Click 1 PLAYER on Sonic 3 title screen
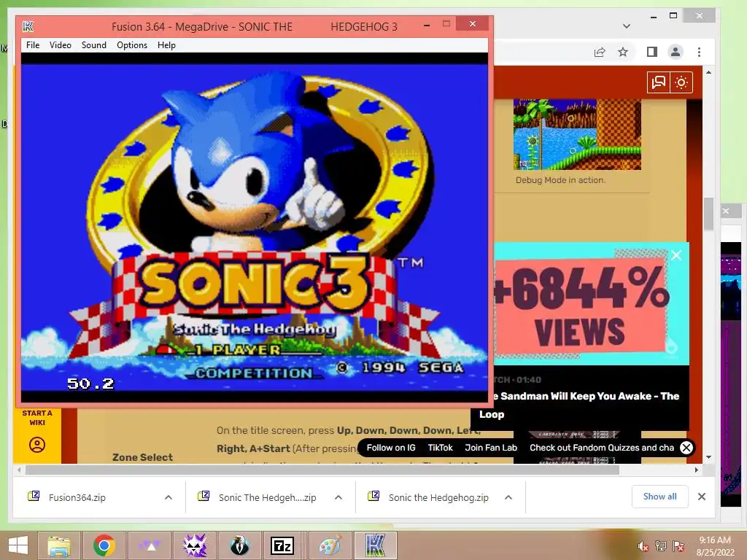Image resolution: width=747 pixels, height=560 pixels. 237,350
